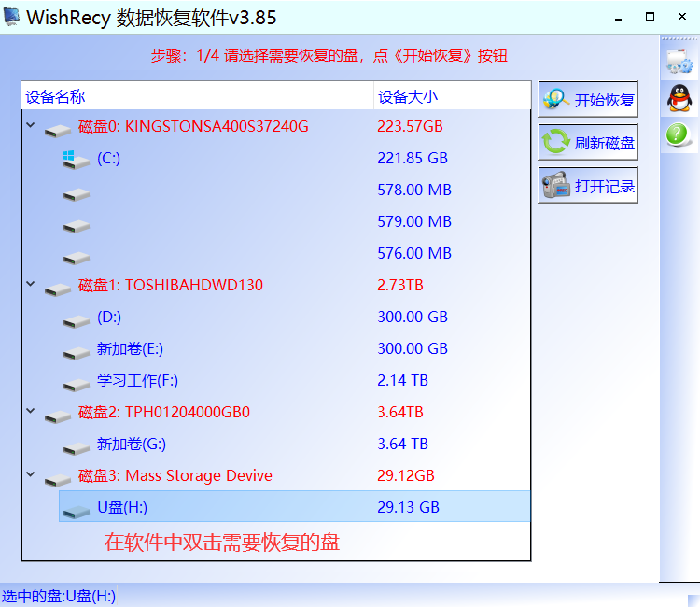Click the drive icon beside 学习工作(F:)
Image resolution: width=700 pixels, height=607 pixels.
77,385
